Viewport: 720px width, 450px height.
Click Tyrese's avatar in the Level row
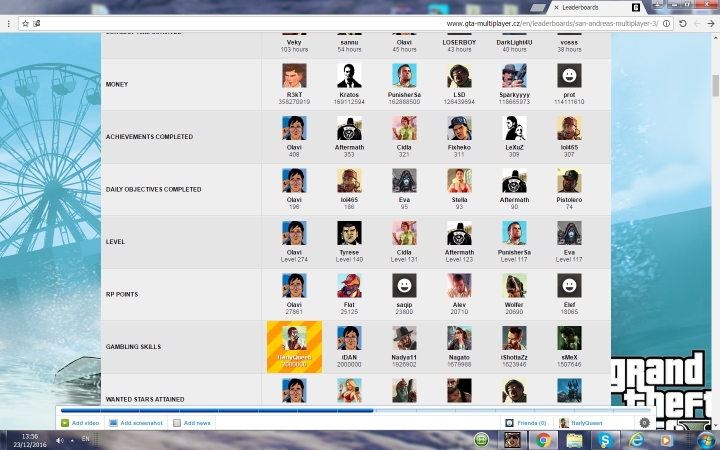pos(349,233)
